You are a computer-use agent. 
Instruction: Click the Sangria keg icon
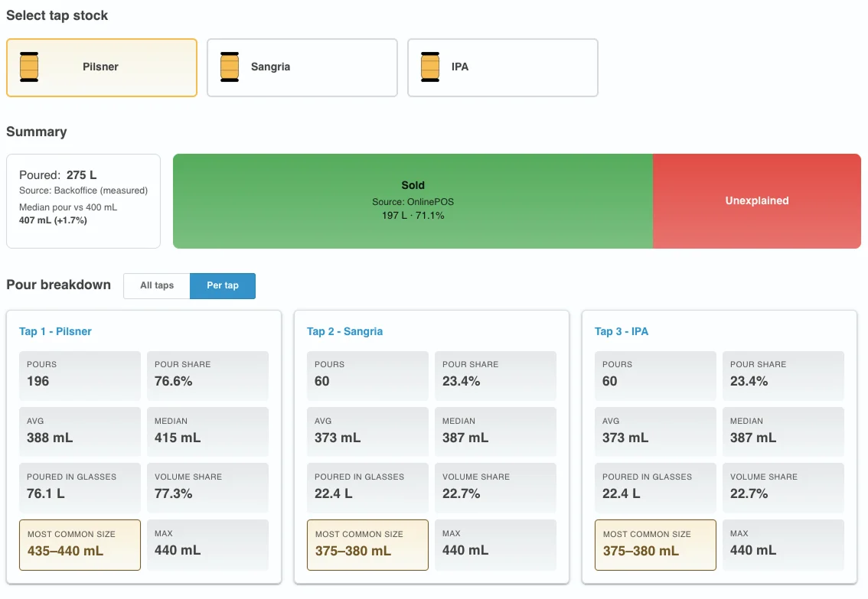coord(229,67)
